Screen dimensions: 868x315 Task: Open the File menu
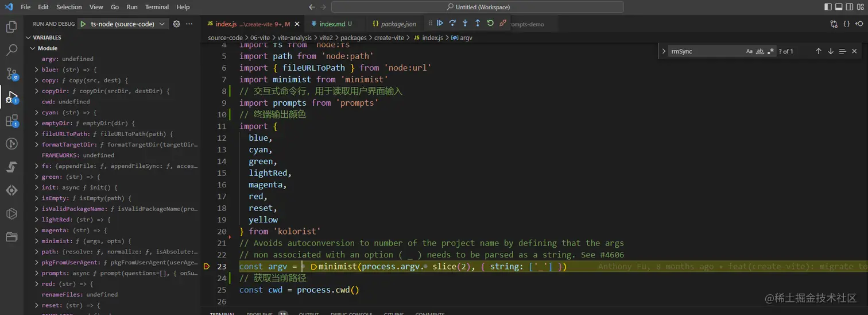26,7
